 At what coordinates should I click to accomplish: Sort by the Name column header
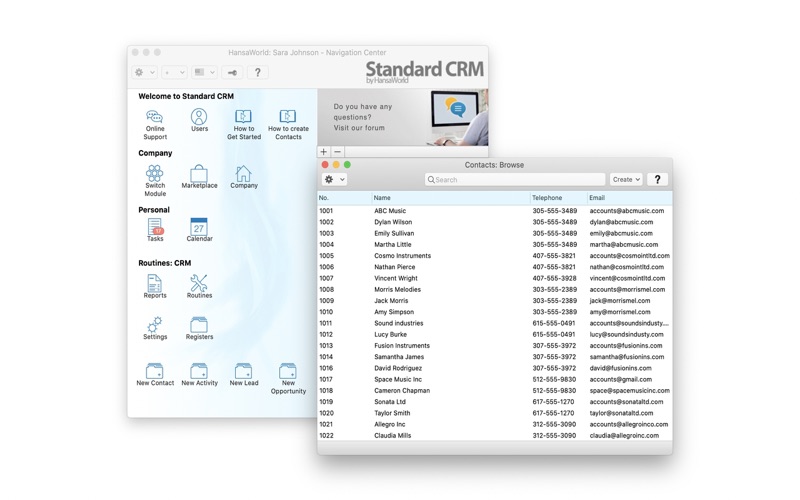coord(451,198)
